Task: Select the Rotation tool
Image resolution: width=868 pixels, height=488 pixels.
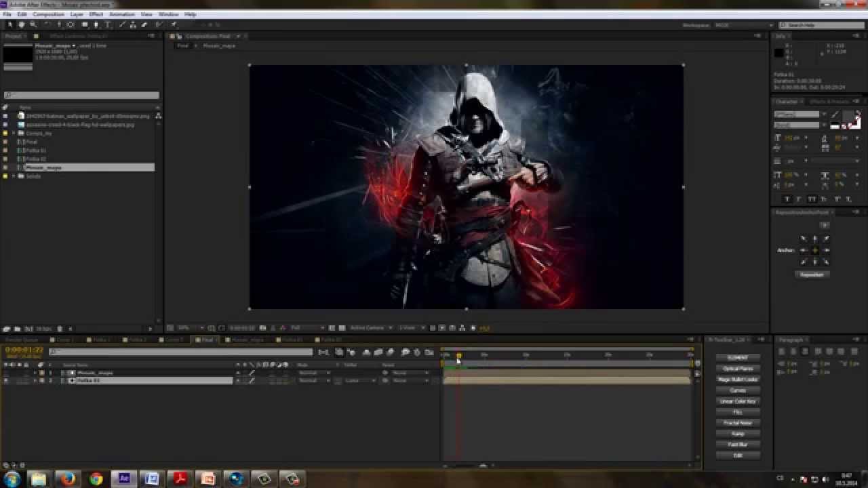Action: point(48,25)
